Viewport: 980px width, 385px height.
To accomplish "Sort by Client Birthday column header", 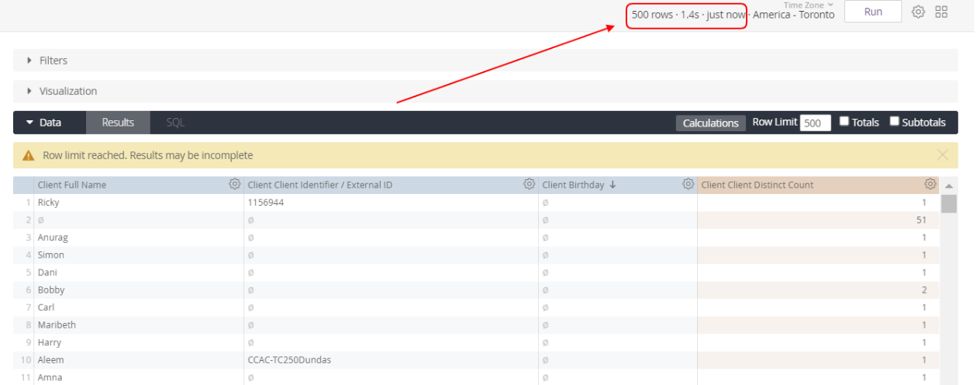I will point(573,185).
